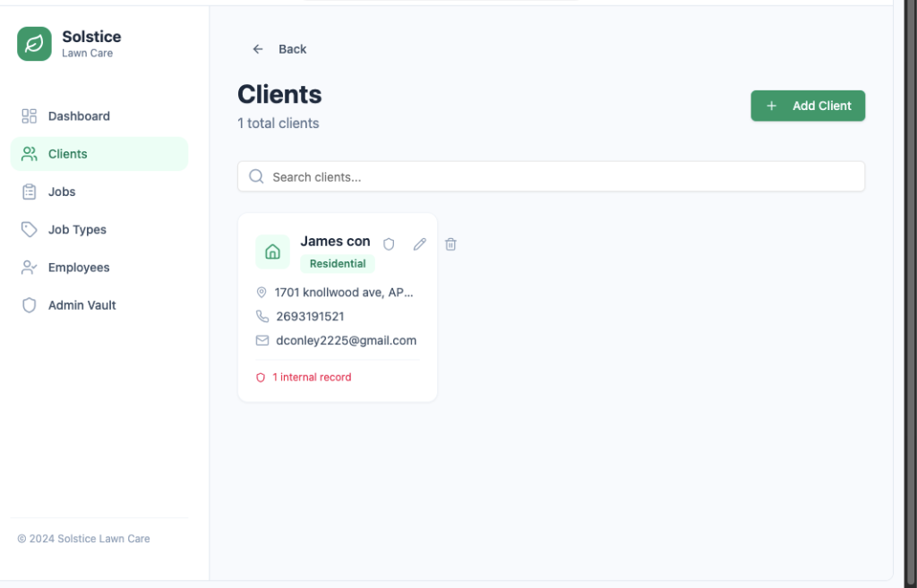Click the envelope icon beside the email
This screenshot has width=917, height=588.
262,340
